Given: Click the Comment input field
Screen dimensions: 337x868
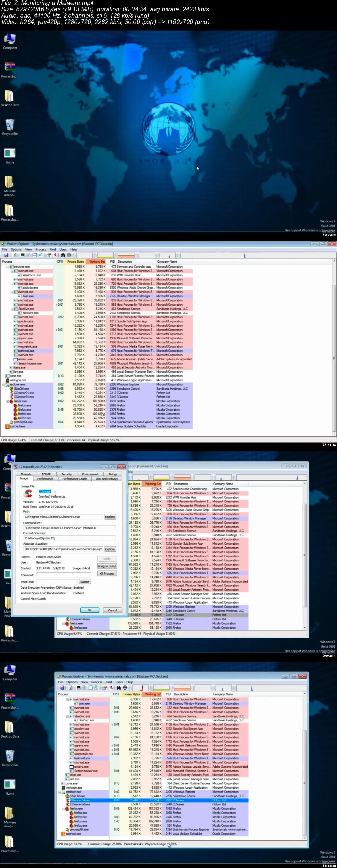Looking at the screenshot, I should (x=64, y=575).
